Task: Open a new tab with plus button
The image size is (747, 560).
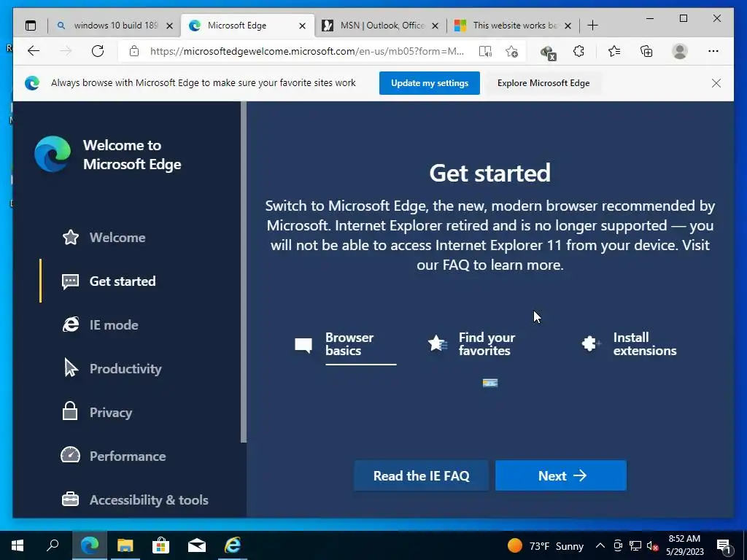Action: pos(592,26)
